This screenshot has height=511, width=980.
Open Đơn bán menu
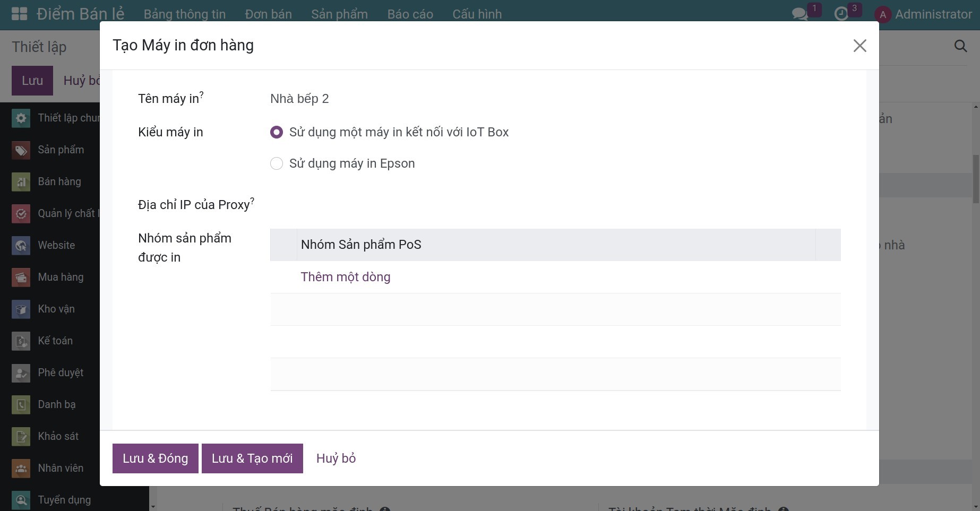268,14
